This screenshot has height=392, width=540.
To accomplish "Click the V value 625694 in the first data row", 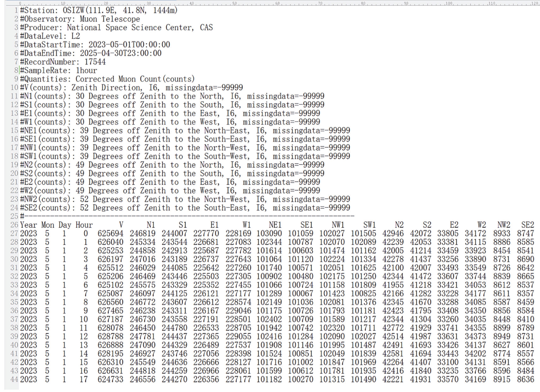I will click(110, 233).
